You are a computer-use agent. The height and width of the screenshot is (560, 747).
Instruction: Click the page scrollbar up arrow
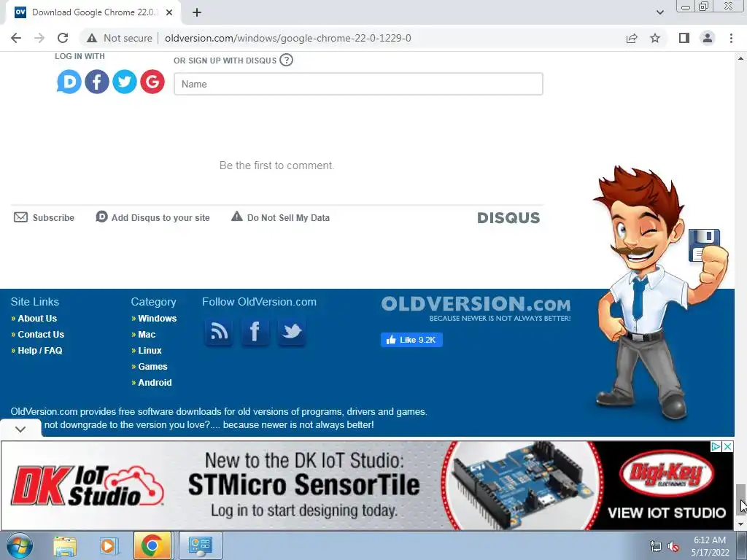pyautogui.click(x=740, y=58)
